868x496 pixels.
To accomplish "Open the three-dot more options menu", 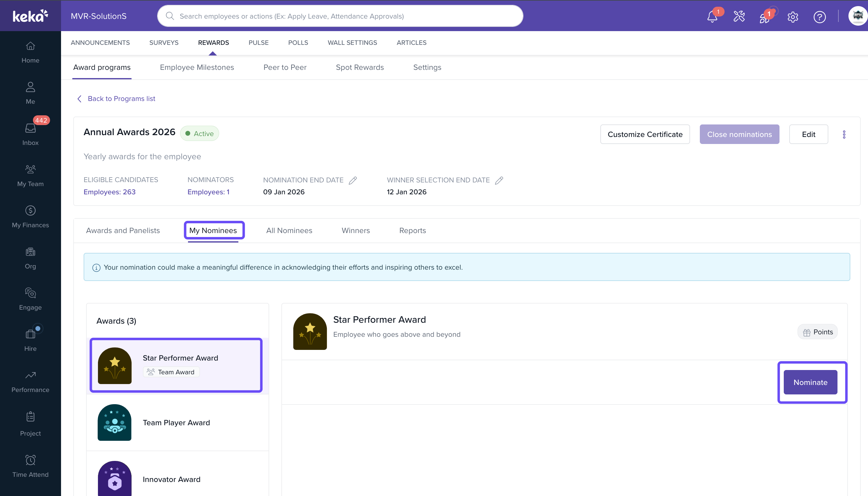I will click(844, 135).
